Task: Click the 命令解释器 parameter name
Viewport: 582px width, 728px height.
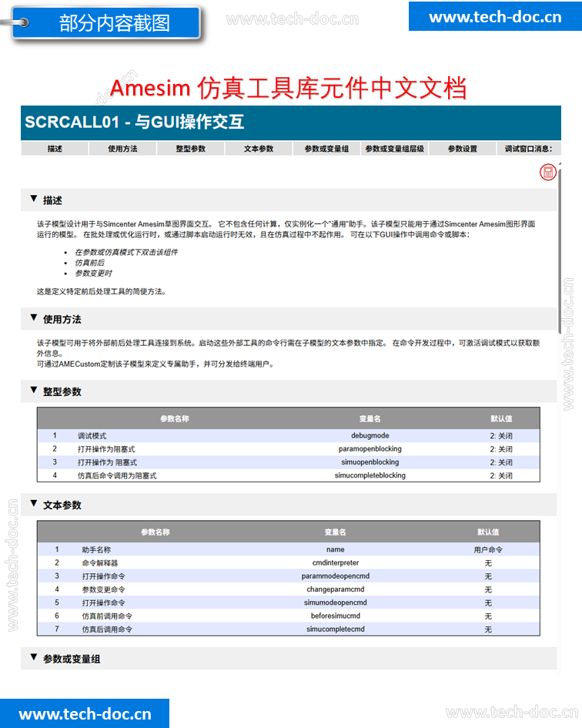Action: click(100, 562)
